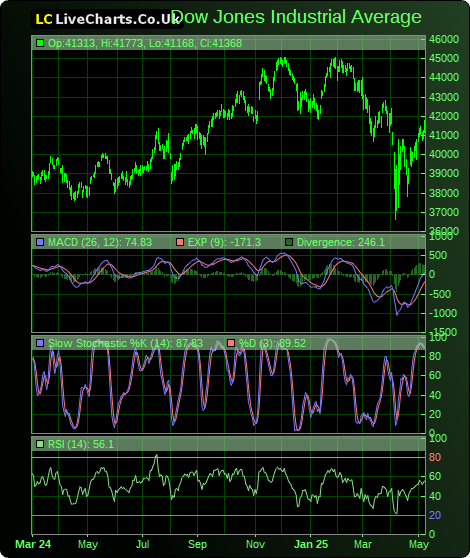Click the Mar date axis label after Jan 25
This screenshot has width=470, height=558.
(x=363, y=544)
